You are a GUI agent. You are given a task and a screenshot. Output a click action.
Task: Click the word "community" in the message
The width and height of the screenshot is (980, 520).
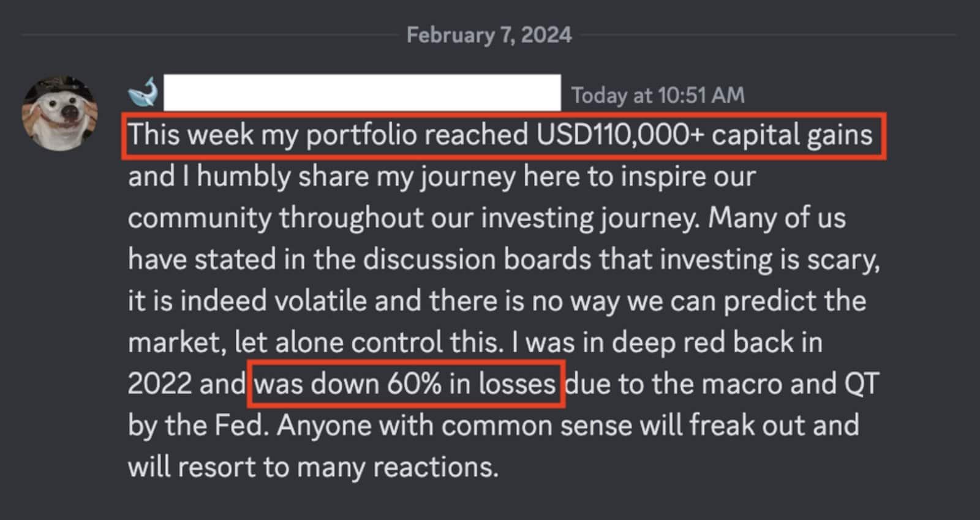tap(199, 218)
